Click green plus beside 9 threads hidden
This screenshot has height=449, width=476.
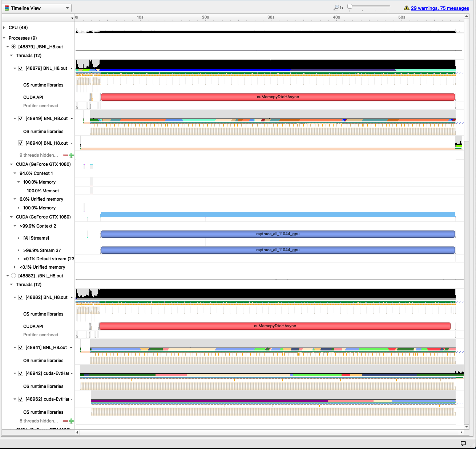coord(71,155)
